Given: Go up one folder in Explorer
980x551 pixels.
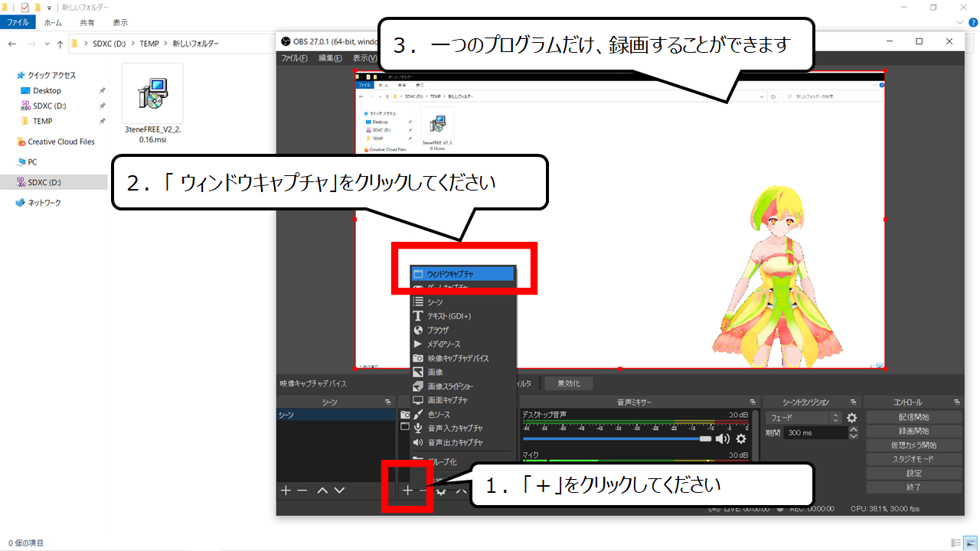Looking at the screenshot, I should click(x=60, y=44).
